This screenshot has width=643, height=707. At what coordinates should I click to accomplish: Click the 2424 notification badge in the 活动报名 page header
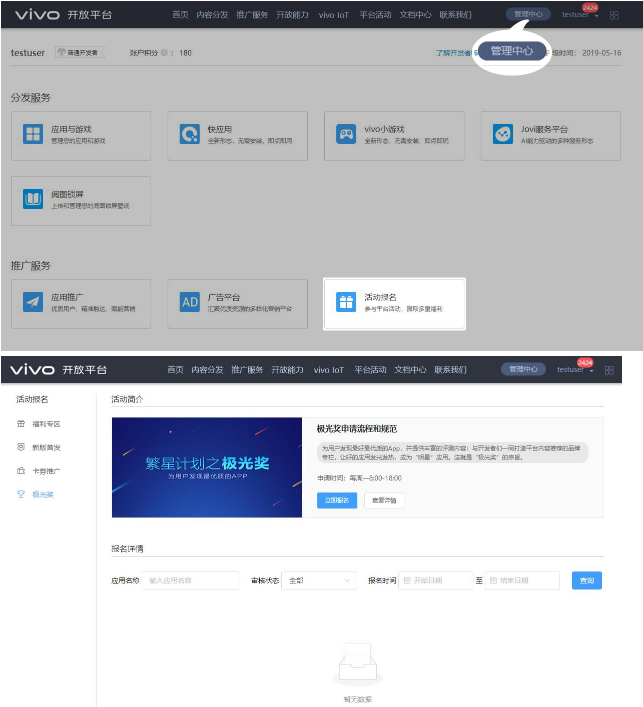pos(585,363)
